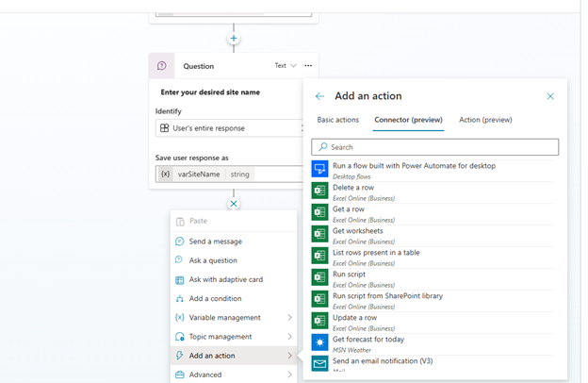Screen dimensions: 588x383
Task: Select the Power Automate for desktop flow icon
Action: (319, 169)
